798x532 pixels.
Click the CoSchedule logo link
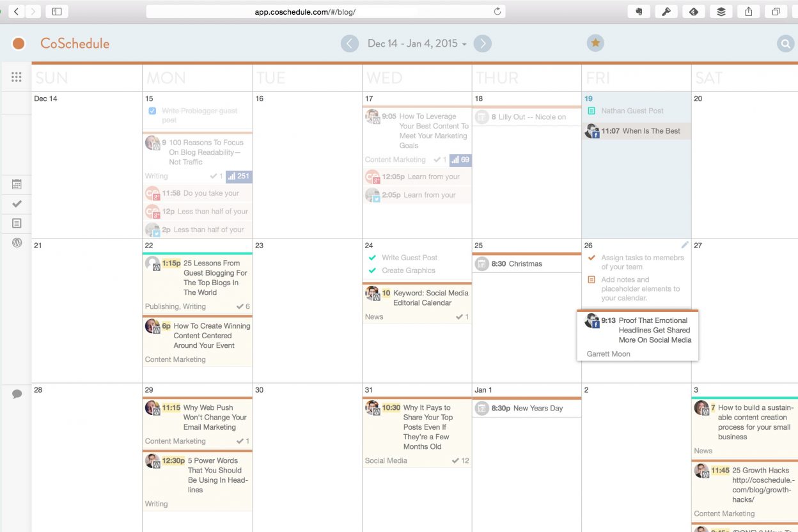(x=74, y=43)
